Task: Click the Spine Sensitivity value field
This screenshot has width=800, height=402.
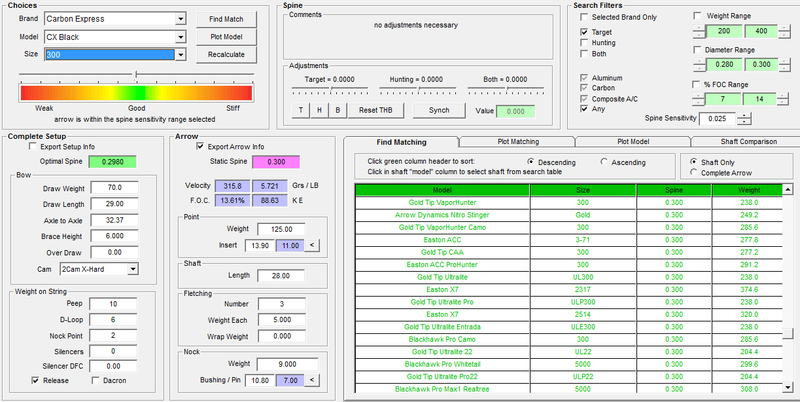Action: pos(718,118)
